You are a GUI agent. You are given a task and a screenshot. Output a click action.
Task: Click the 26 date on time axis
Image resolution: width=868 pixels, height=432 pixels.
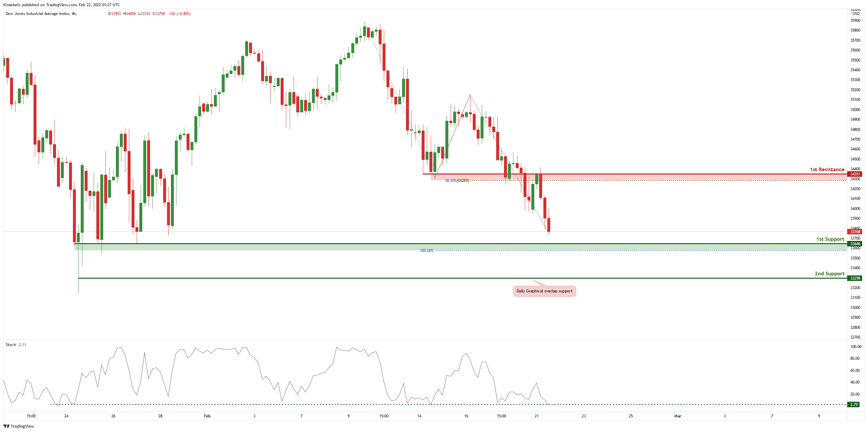[113, 416]
